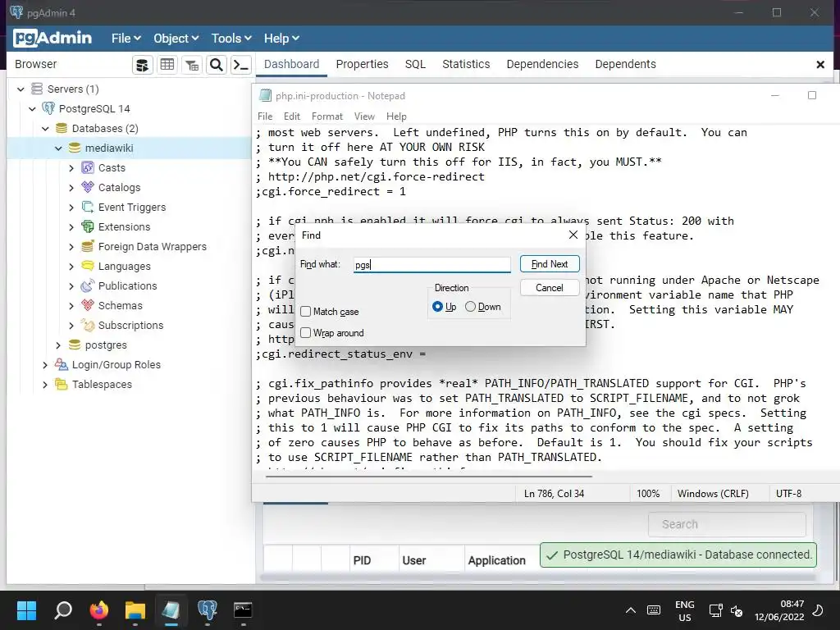Open pgAdmin File menu

coord(126,39)
